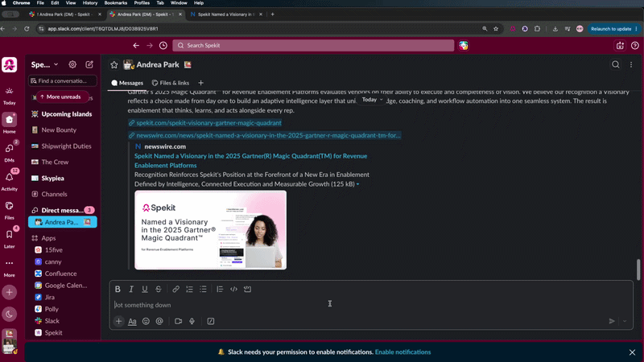
Task: Apply blockquote formatting in composer
Action: coord(220,289)
